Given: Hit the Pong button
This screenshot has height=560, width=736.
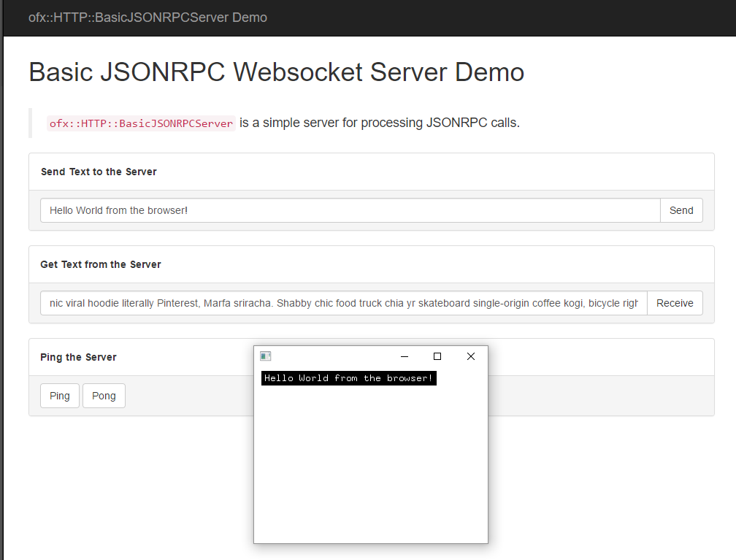Looking at the screenshot, I should pyautogui.click(x=104, y=396).
